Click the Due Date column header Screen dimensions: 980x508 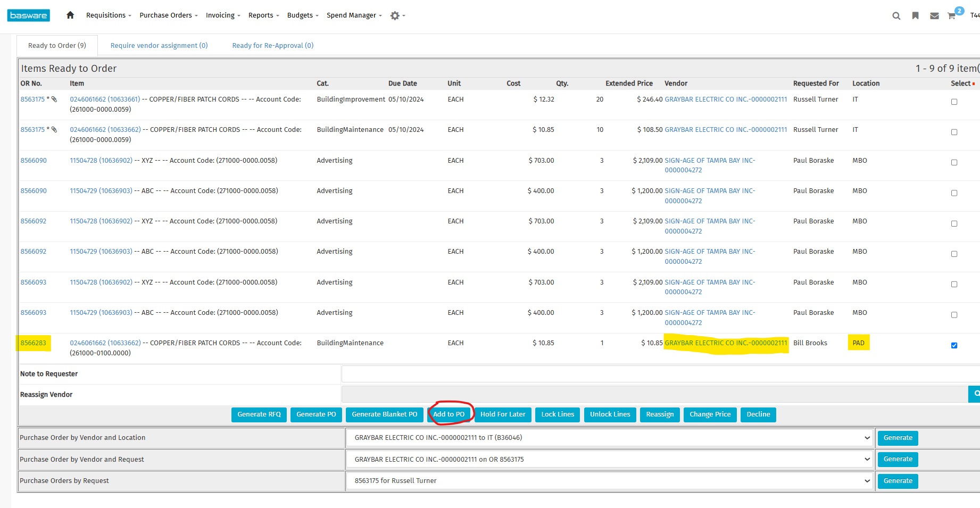point(403,84)
